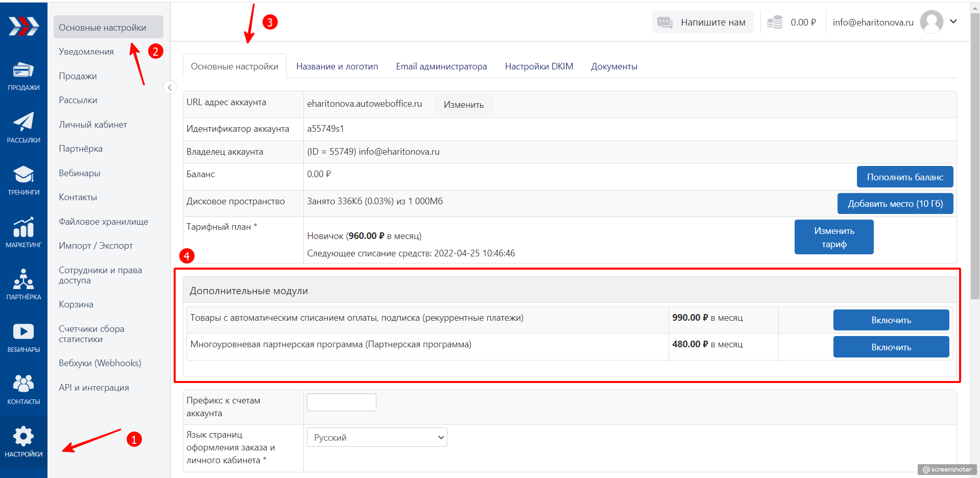Click the account invoice prefix field

[341, 402]
